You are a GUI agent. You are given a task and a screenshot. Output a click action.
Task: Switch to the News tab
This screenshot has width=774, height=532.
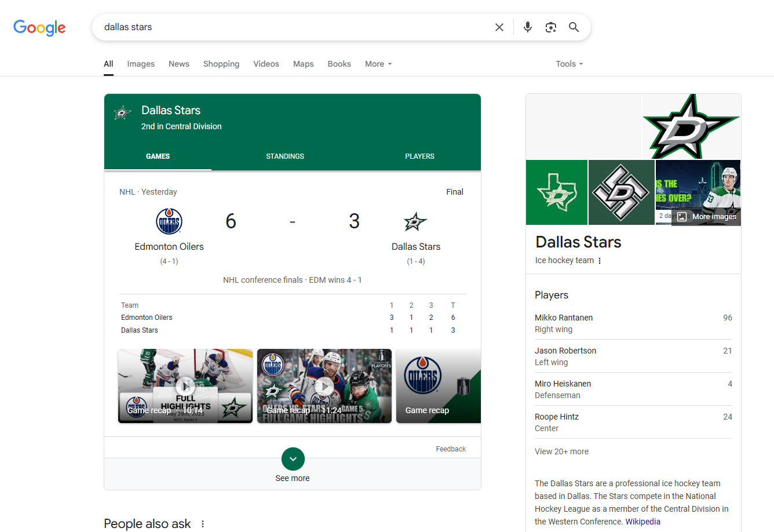click(179, 64)
